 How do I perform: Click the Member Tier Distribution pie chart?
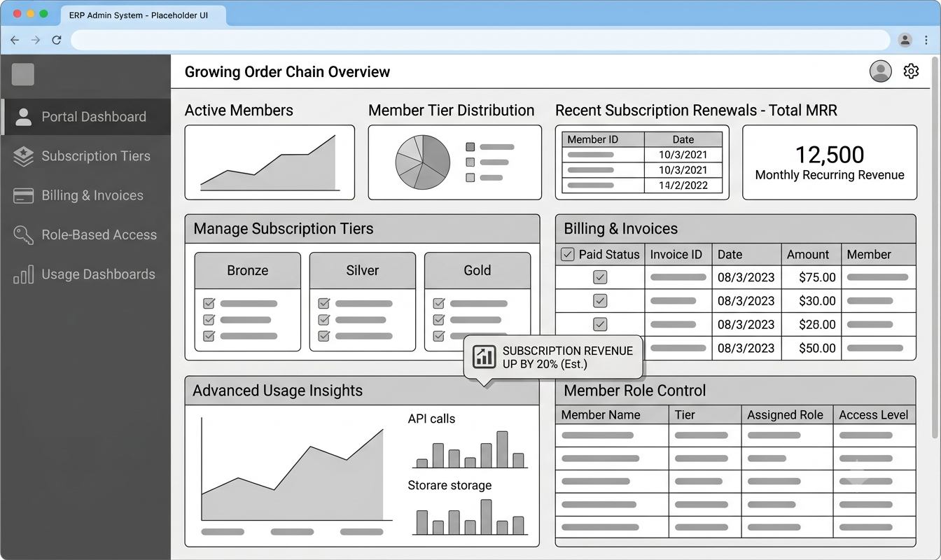coord(423,162)
